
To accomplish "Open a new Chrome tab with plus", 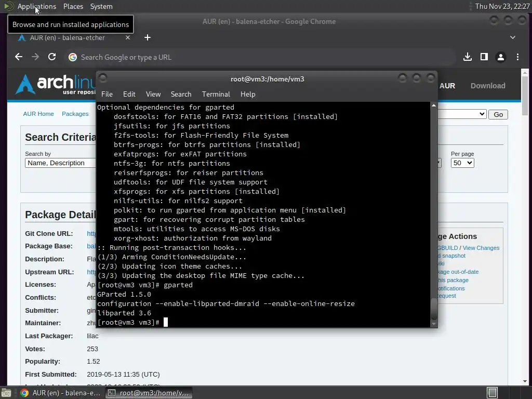I will click(x=147, y=37).
